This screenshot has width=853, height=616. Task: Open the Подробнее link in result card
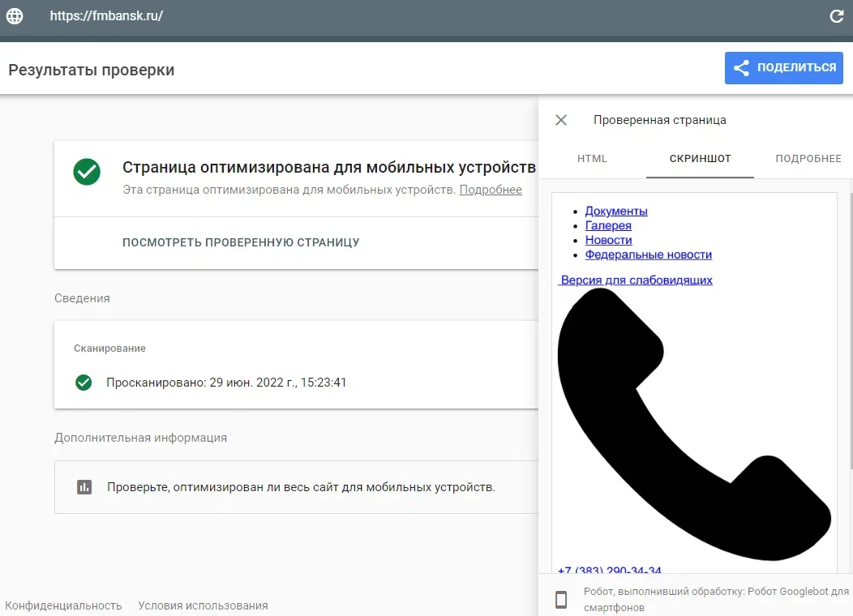(x=491, y=190)
